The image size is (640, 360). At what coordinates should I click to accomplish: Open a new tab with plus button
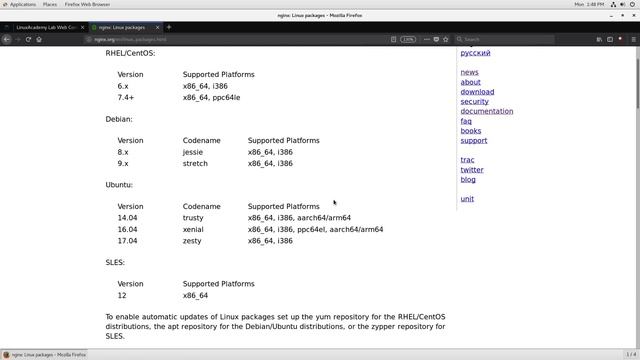(169, 27)
